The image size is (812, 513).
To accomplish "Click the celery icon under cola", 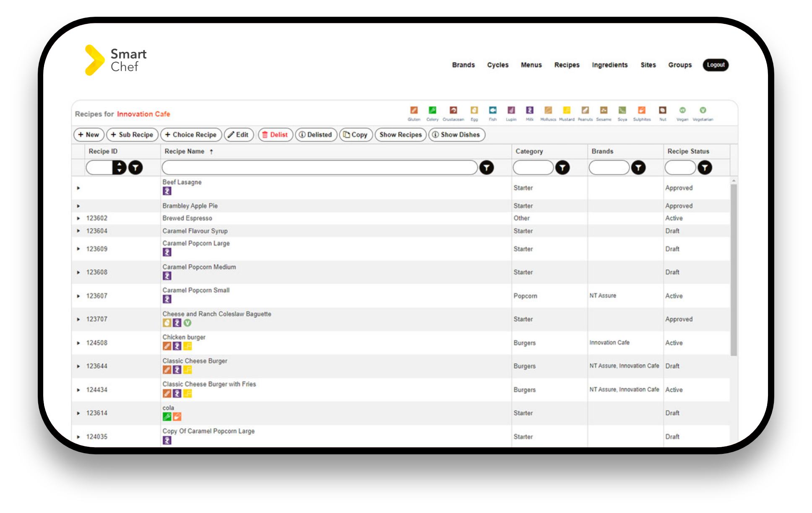I will 167,417.
